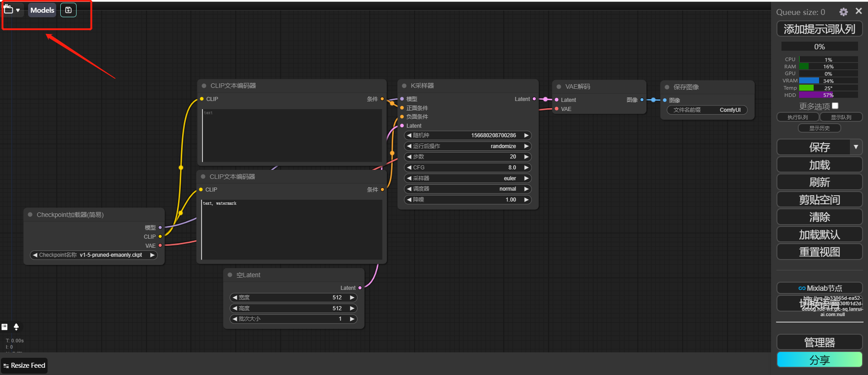
Task: Click the floppy-disk save icon
Action: tap(68, 10)
